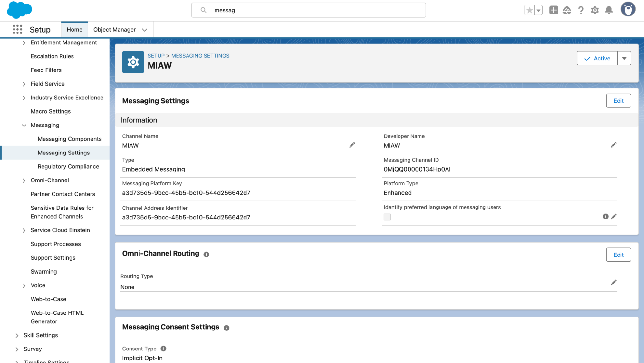Expand Omni-Channel in sidebar
Screen dimensions: 644x363
point(24,181)
